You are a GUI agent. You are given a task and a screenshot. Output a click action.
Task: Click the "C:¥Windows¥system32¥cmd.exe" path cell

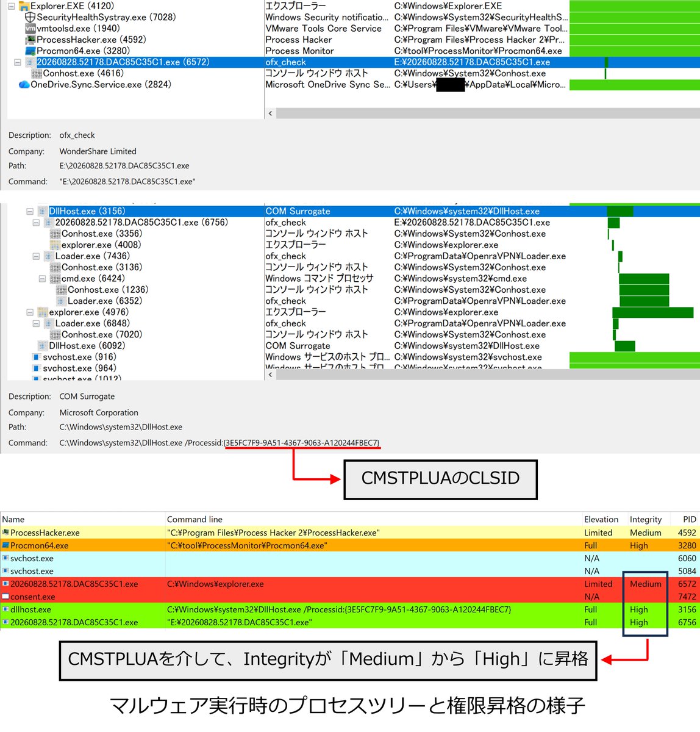[x=460, y=279]
